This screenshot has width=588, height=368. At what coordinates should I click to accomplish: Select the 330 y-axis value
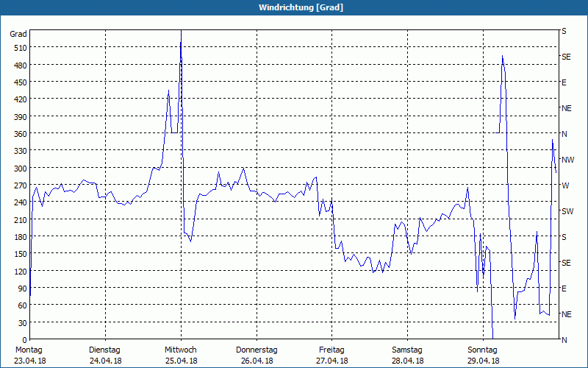21,151
